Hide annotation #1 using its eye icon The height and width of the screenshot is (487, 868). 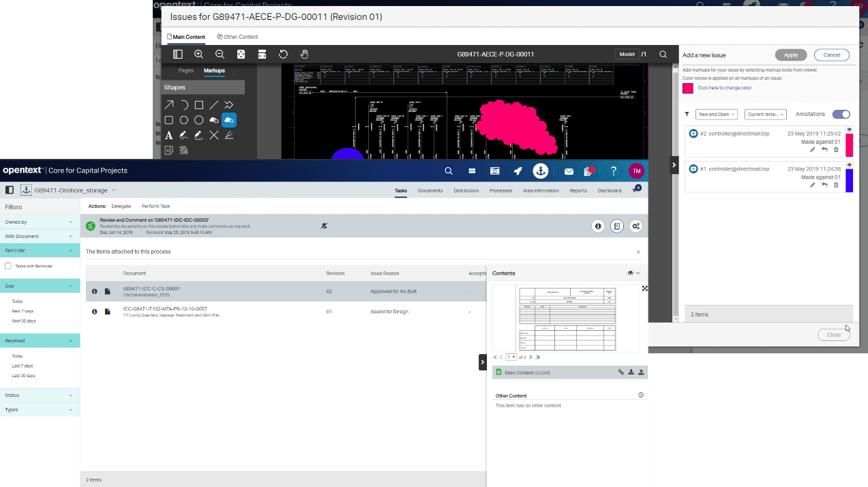849,165
